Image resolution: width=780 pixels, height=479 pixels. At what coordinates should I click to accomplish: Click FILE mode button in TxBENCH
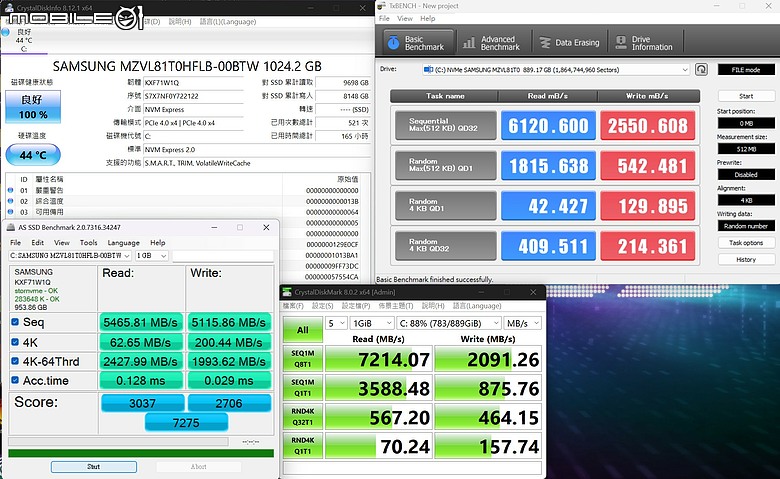[746, 70]
